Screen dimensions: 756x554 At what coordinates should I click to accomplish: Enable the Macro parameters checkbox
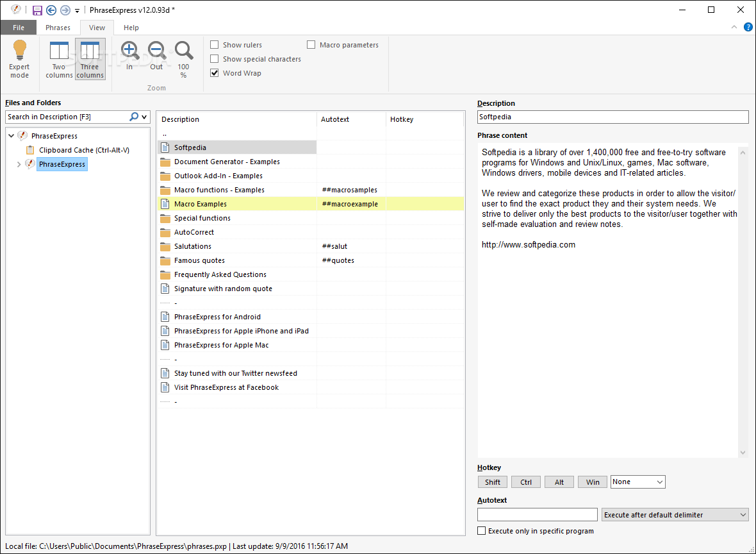[x=311, y=45]
